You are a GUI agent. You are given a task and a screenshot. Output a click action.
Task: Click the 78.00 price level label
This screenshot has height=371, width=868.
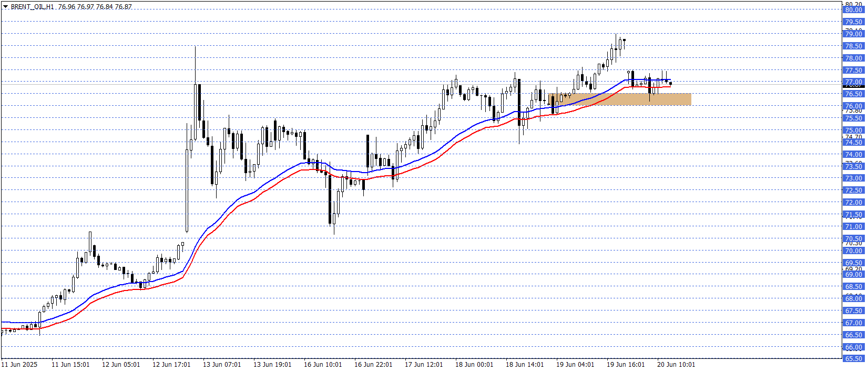[853, 58]
